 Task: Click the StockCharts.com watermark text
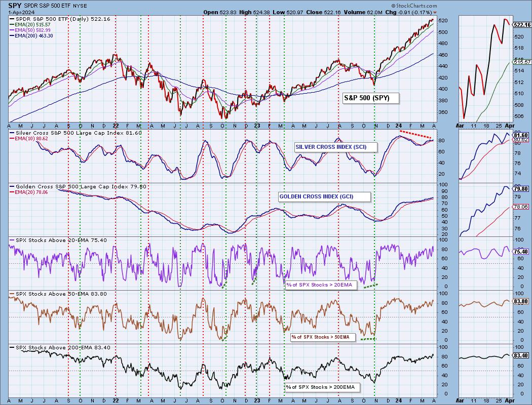click(414, 6)
